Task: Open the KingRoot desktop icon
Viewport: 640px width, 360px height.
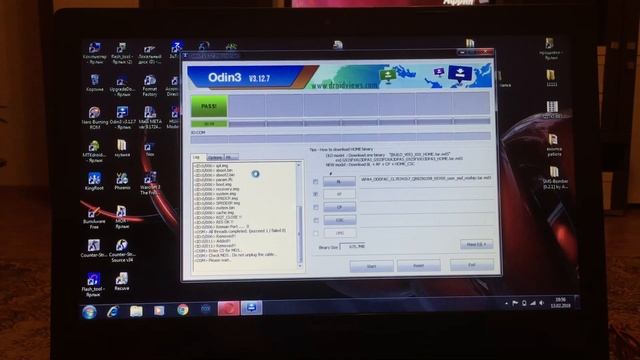Action: point(94,181)
